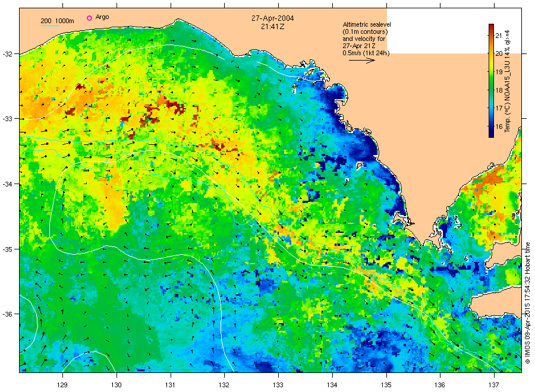This screenshot has width=535, height=392.
Task: Click the IMOS copyright timestamp text
Action: (x=527, y=303)
